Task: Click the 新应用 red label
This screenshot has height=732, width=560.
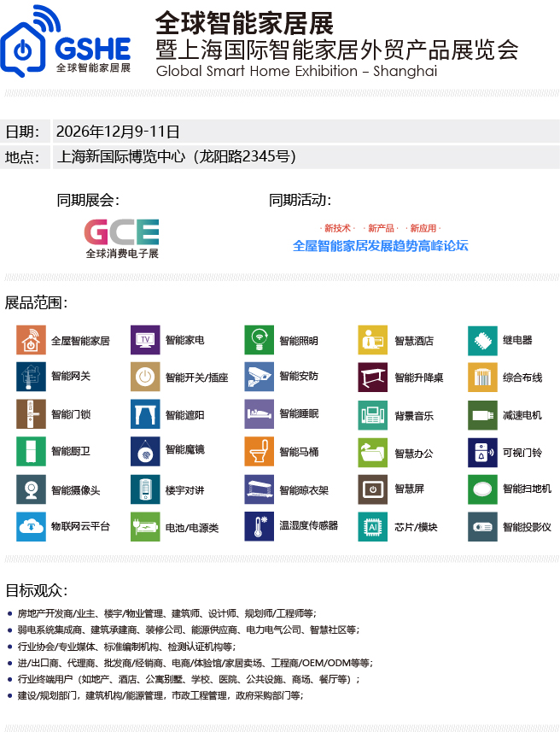Action: click(x=423, y=228)
